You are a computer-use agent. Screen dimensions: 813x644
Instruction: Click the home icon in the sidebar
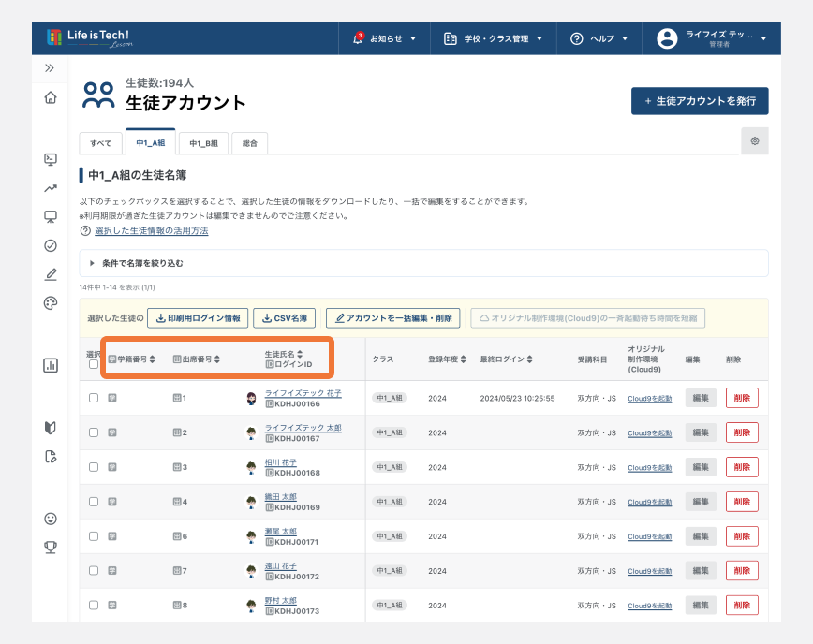click(x=51, y=97)
